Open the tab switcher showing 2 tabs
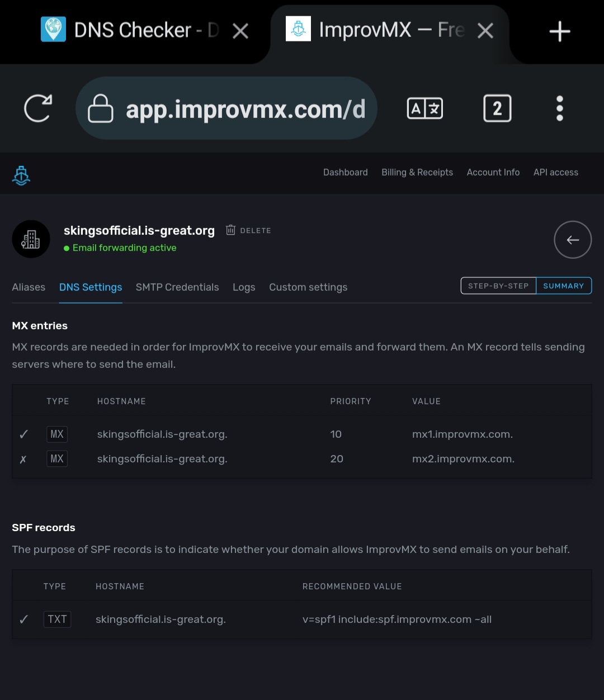 [497, 108]
